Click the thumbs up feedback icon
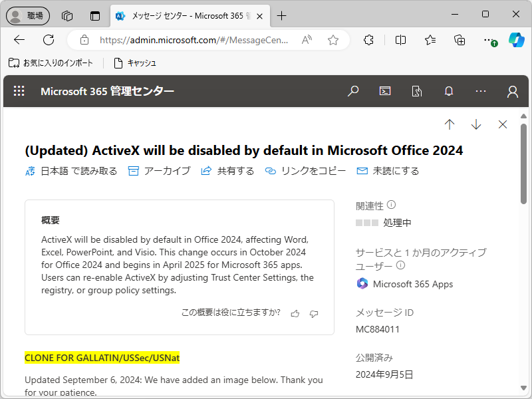 [295, 313]
